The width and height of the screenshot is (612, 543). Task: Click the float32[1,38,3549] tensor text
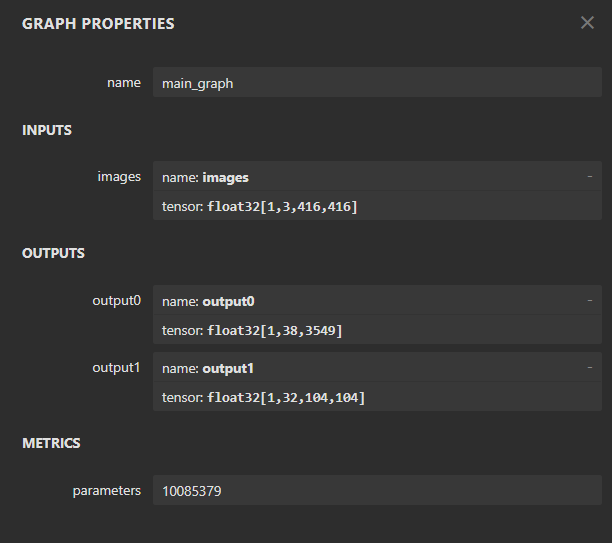[274, 330]
